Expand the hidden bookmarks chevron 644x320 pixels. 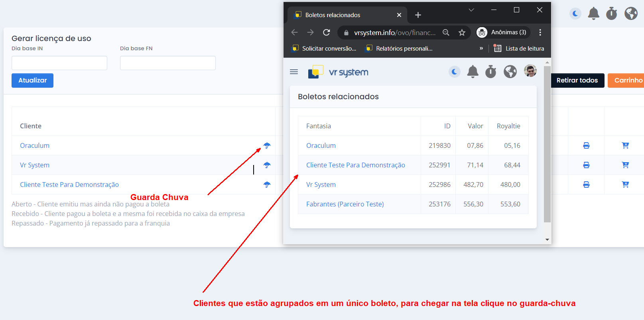[481, 48]
